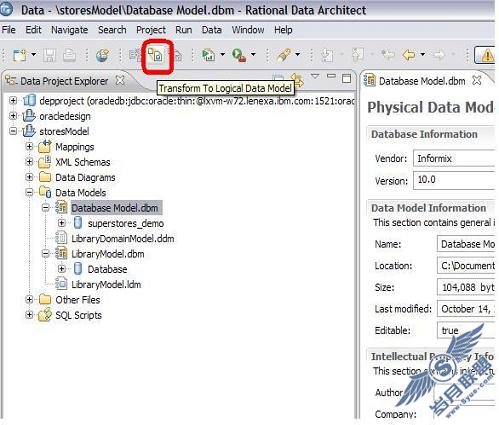Open the Help menu
Viewport: 499px width, 425px height.
[283, 30]
